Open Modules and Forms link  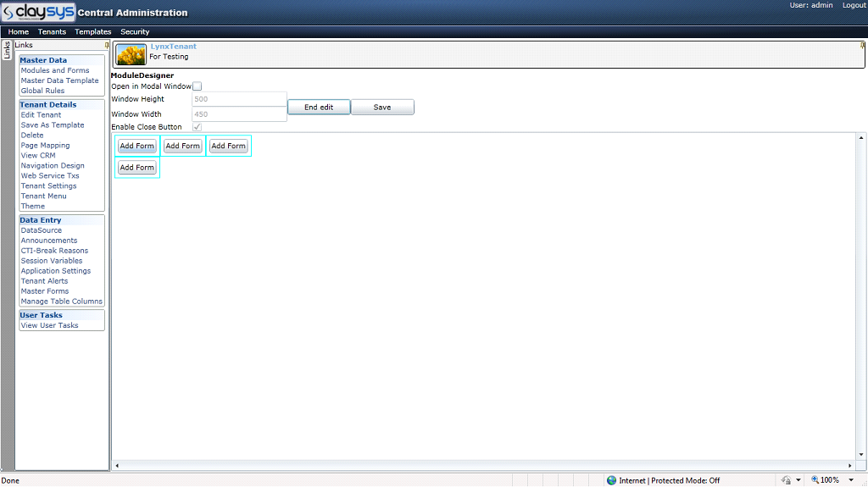pyautogui.click(x=55, y=70)
